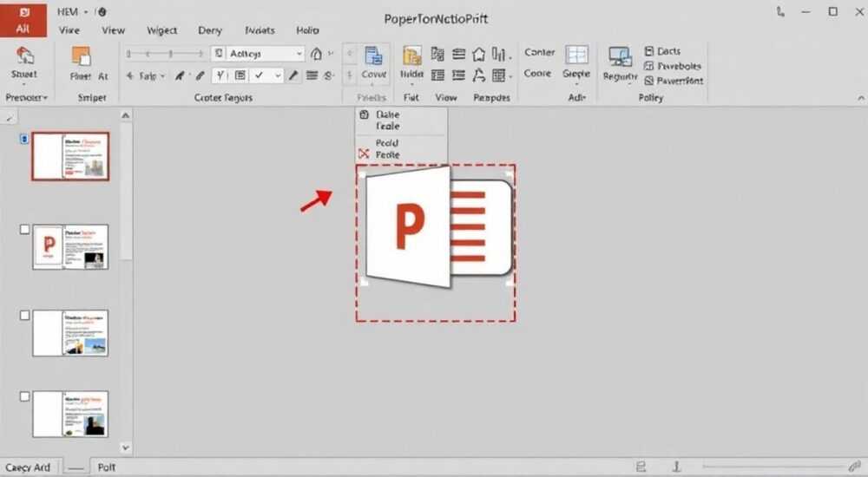Image resolution: width=868 pixels, height=477 pixels.
Task: Switch to the Holio ribbon tab
Action: (x=307, y=30)
